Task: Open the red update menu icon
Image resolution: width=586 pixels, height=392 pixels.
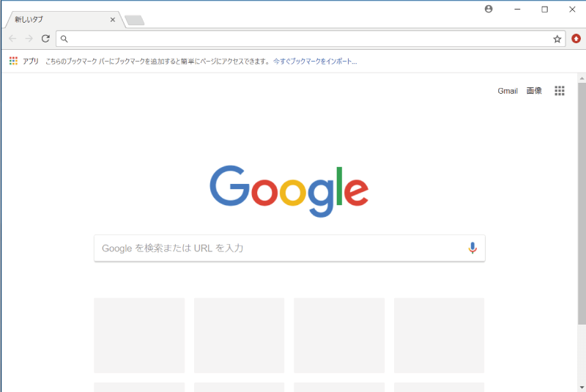Action: [x=576, y=39]
